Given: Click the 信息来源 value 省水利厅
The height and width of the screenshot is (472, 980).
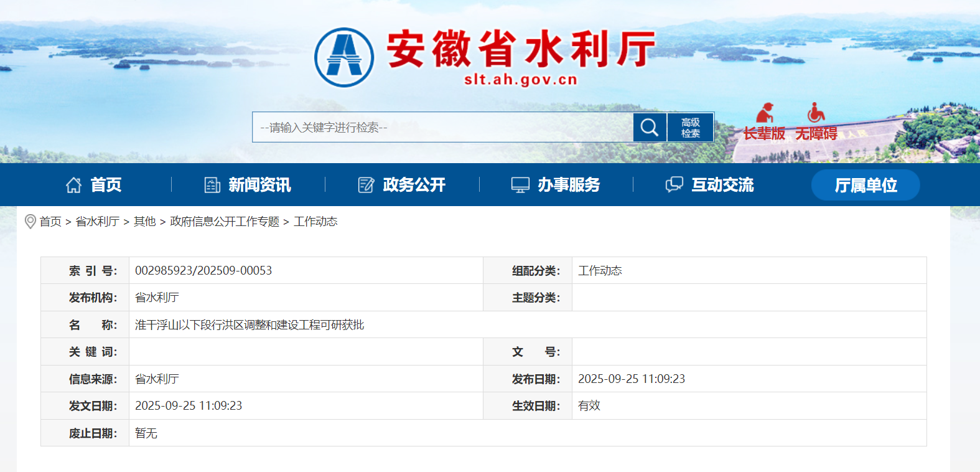Looking at the screenshot, I should 157,379.
